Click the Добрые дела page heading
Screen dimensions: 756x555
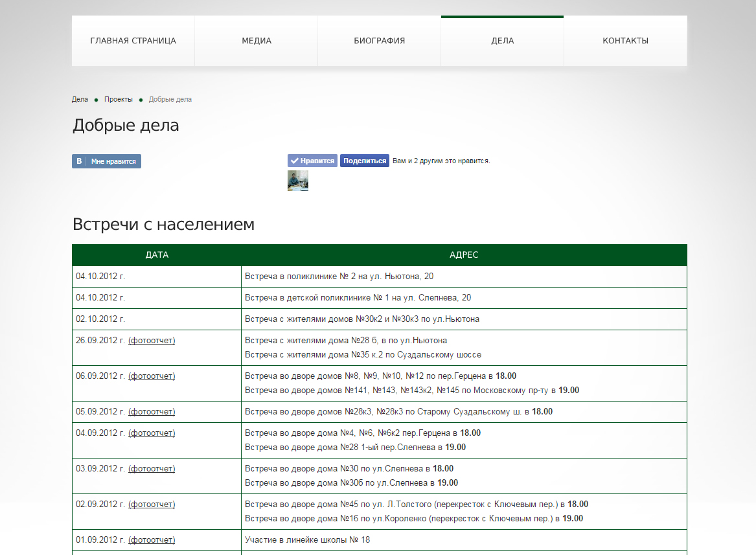click(x=126, y=126)
